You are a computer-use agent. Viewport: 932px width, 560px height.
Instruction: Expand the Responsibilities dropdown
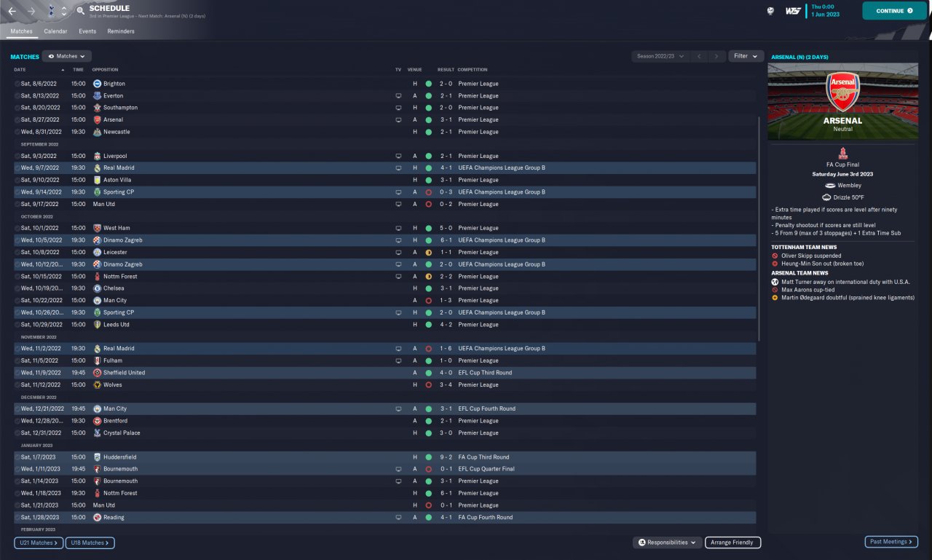667,543
